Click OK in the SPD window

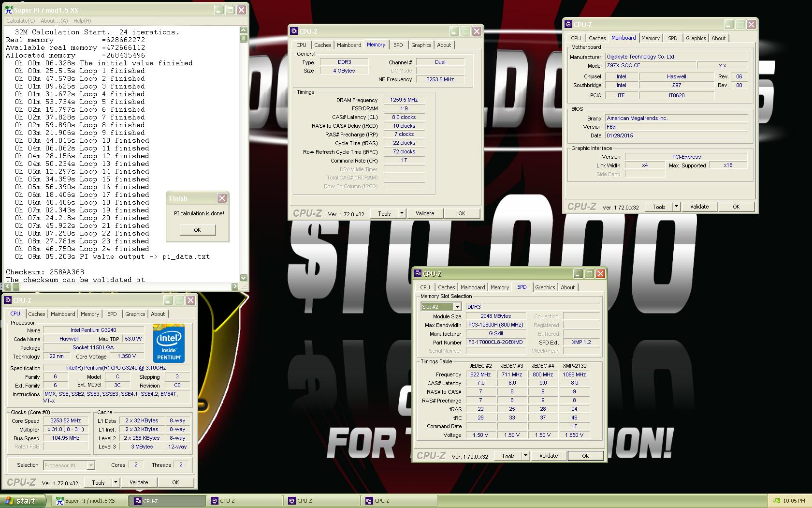(x=585, y=456)
